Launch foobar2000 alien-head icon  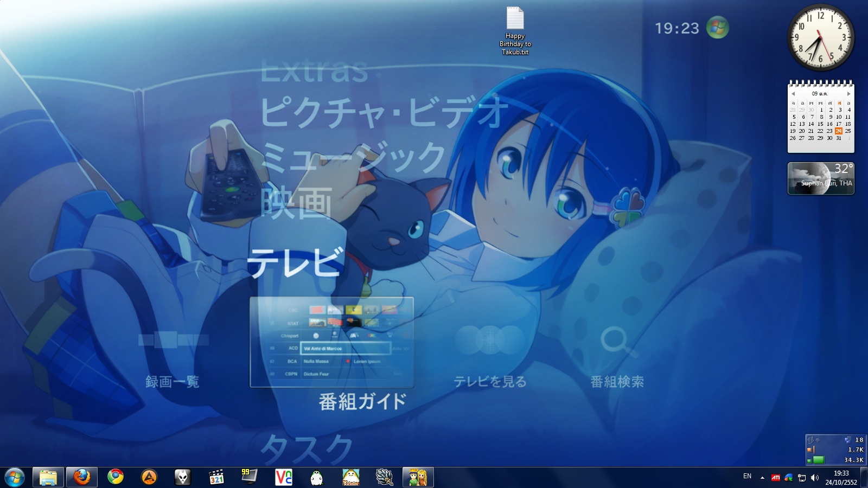(183, 477)
